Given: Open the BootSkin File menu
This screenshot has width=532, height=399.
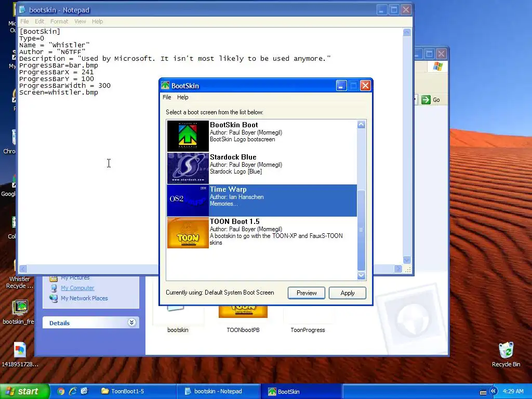Looking at the screenshot, I should click(x=167, y=97).
